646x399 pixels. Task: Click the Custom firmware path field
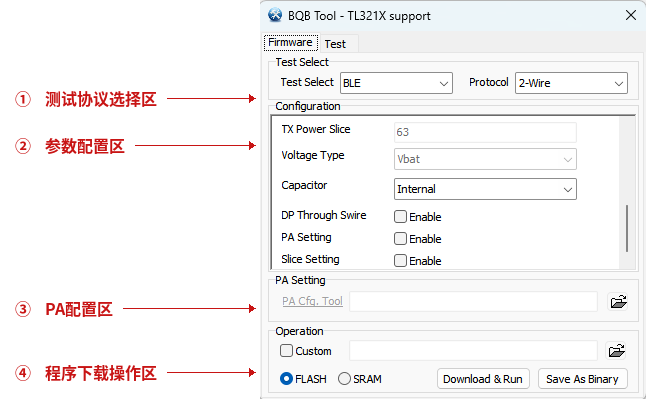point(473,351)
